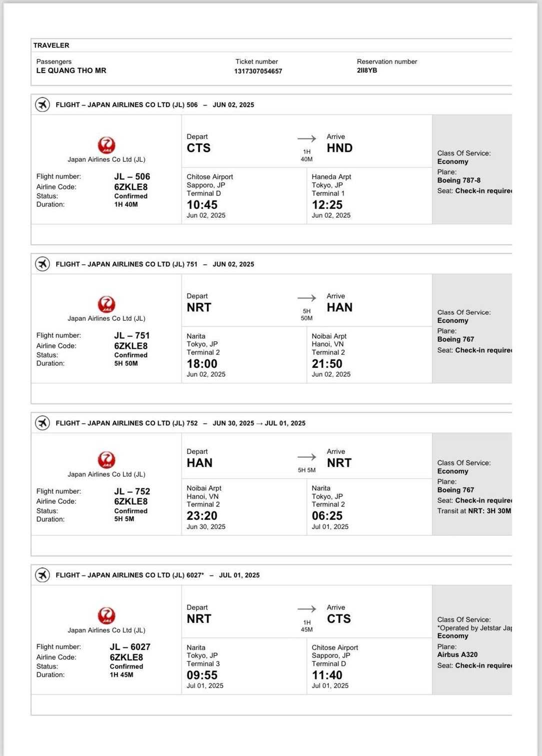This screenshot has width=542, height=756.
Task: Click the TRAVELER section heading
Action: coord(51,46)
